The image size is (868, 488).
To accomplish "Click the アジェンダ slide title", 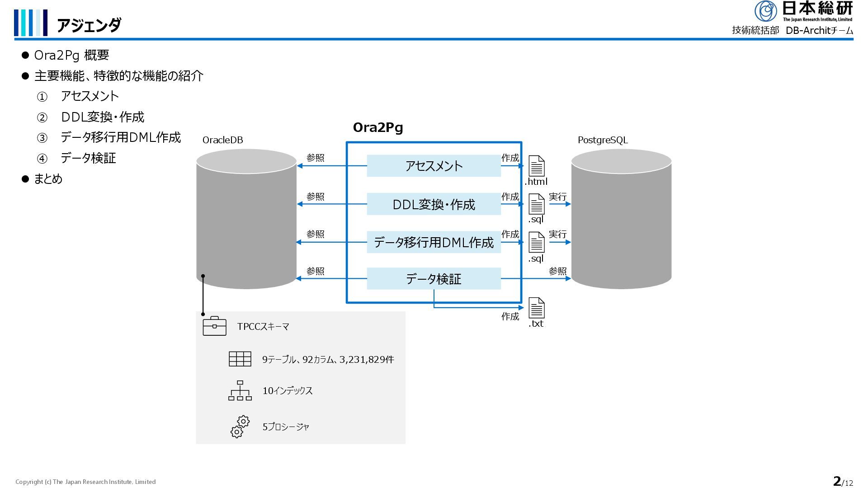I will pyautogui.click(x=89, y=25).
